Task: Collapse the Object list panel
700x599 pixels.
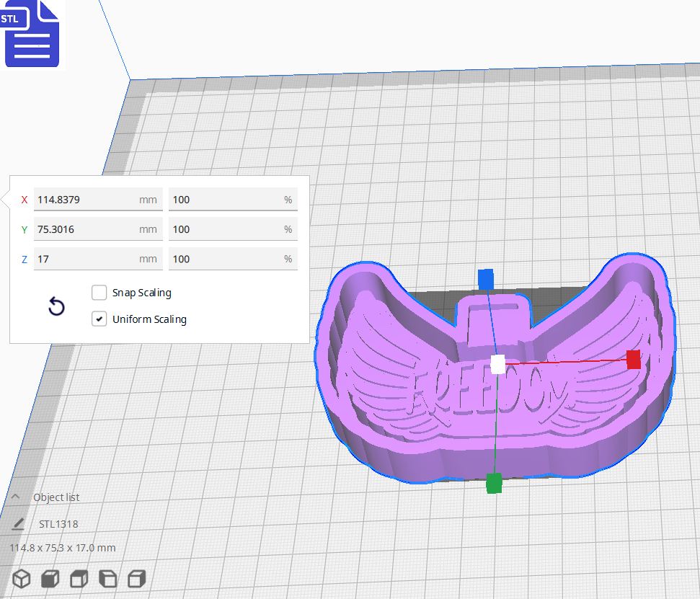Action: (16, 496)
